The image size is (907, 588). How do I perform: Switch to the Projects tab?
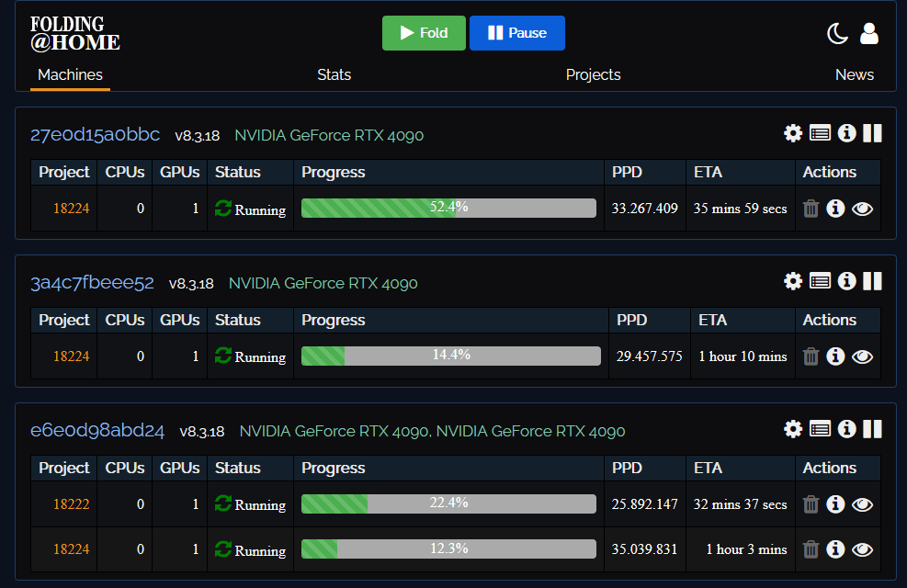(x=593, y=74)
